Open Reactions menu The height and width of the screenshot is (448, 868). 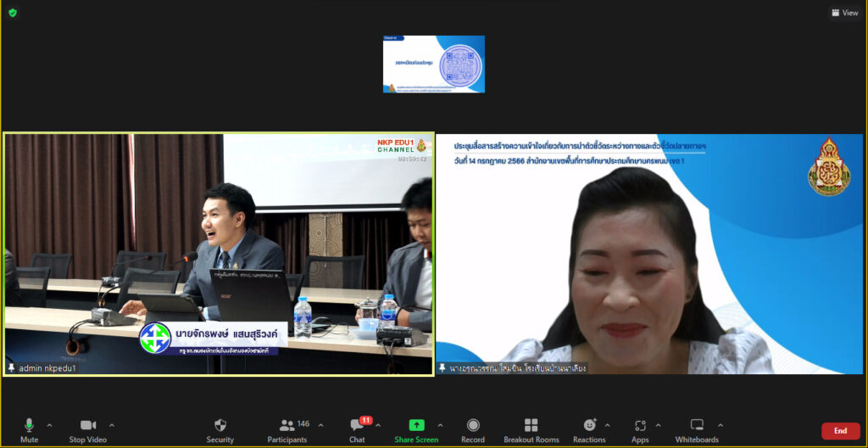point(590,430)
